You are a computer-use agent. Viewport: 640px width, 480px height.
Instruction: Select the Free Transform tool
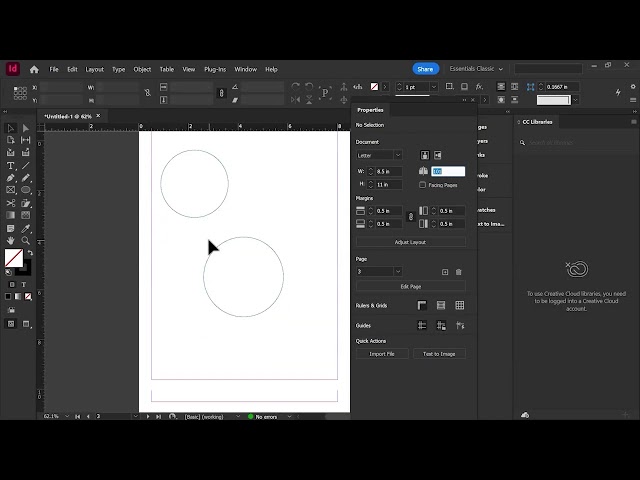pyautogui.click(x=26, y=203)
